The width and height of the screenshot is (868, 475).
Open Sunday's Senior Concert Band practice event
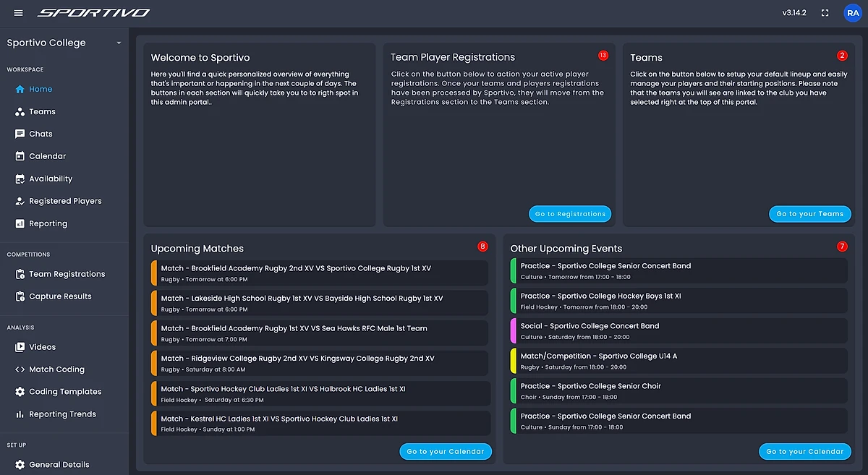coord(678,421)
